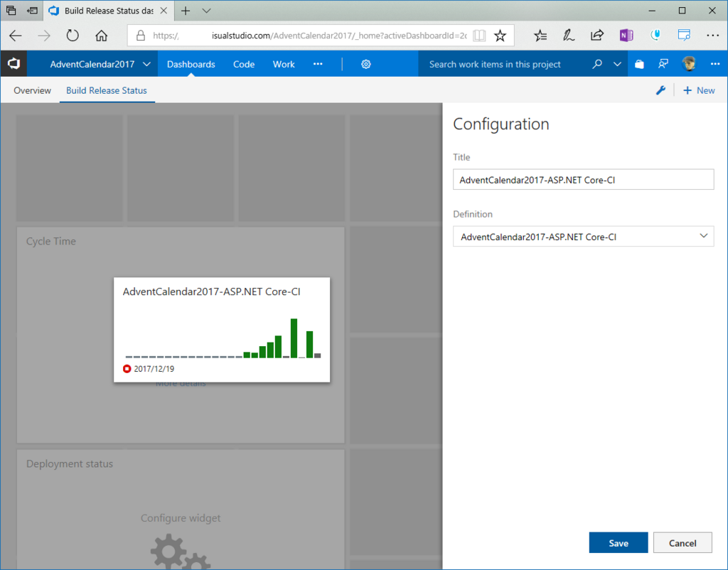Click the web notes pen icon
728x570 pixels.
pos(569,36)
